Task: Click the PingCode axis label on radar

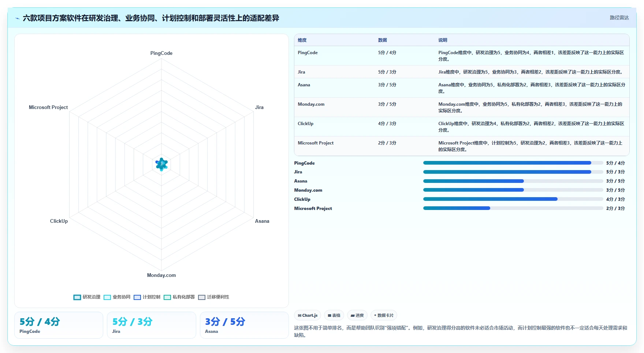Action: pyautogui.click(x=161, y=53)
